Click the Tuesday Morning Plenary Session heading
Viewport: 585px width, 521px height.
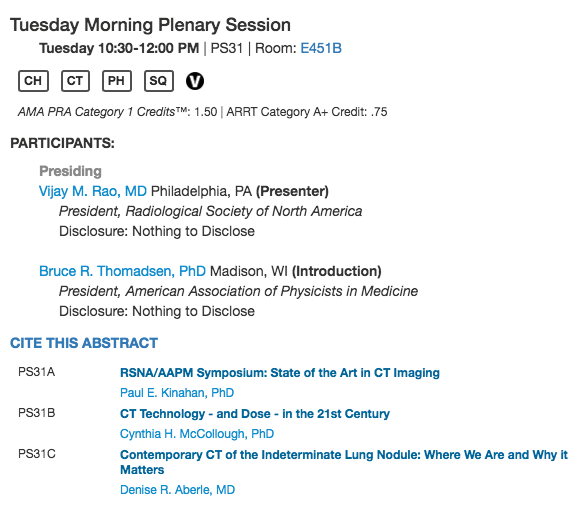(150, 25)
